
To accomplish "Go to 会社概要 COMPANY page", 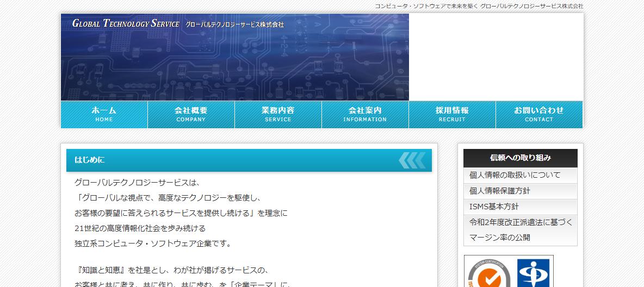I will point(191,115).
